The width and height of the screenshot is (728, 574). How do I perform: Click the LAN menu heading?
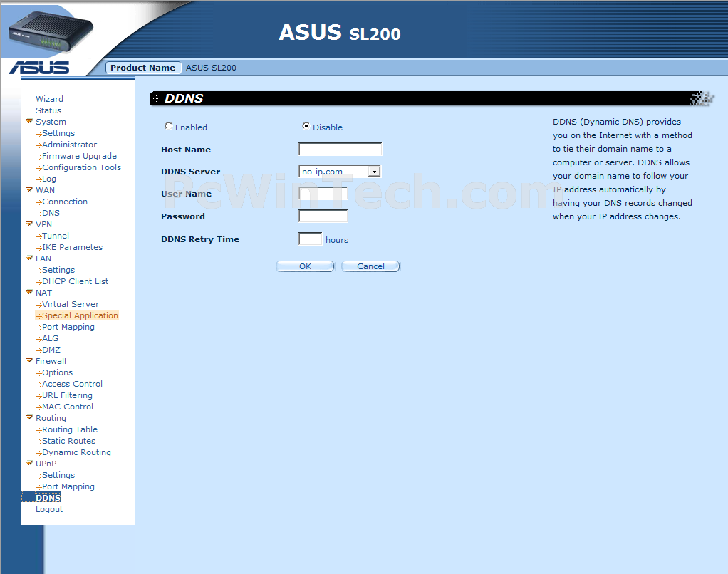click(x=43, y=259)
